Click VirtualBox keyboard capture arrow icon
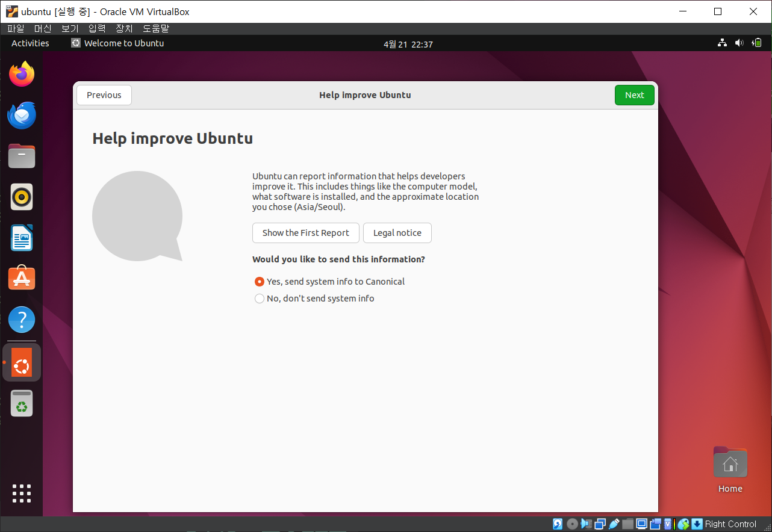 pos(697,524)
